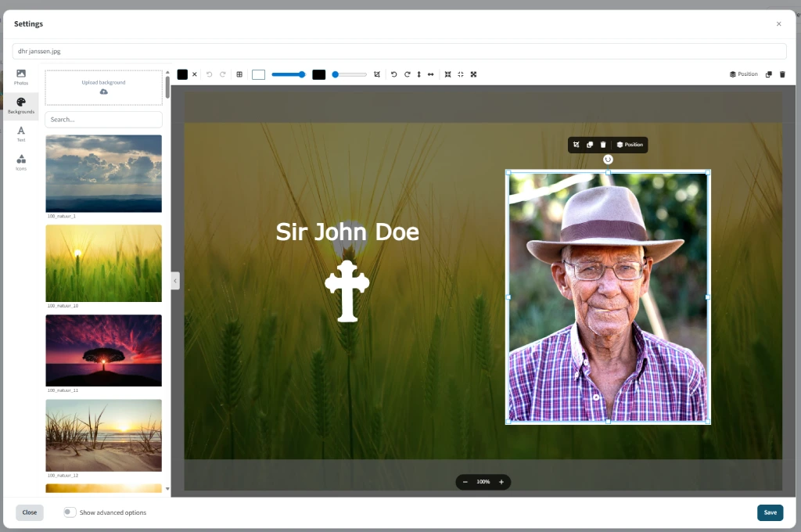
Task: Click the Upload background area
Action: 104,88
